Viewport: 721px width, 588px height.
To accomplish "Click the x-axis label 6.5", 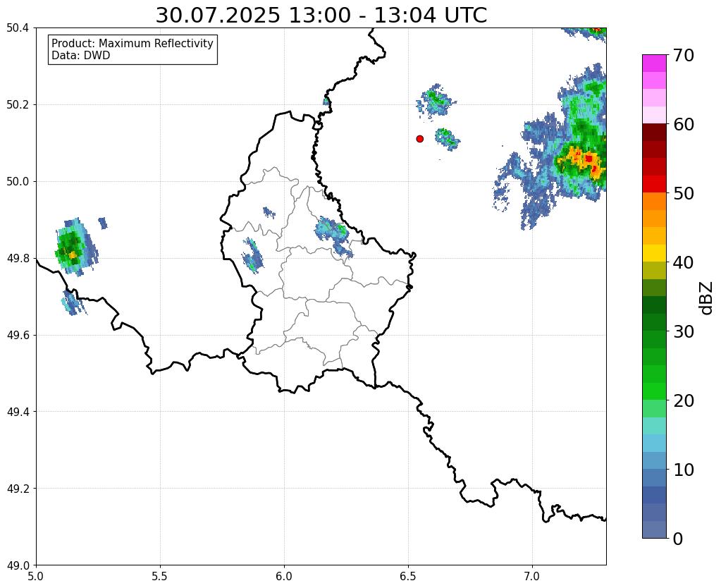I will (408, 577).
